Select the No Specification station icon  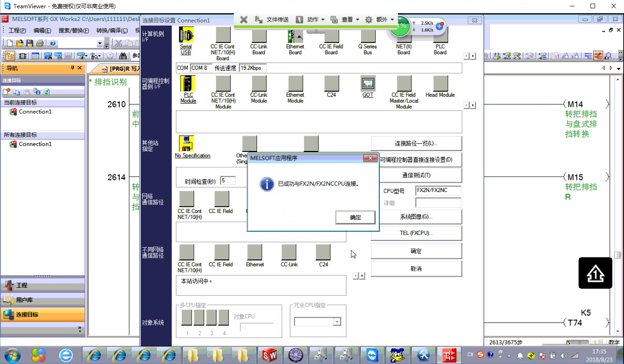pyautogui.click(x=186, y=144)
